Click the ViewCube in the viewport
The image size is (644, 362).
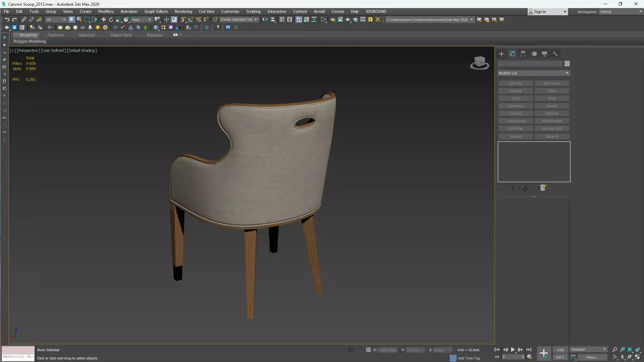[480, 63]
